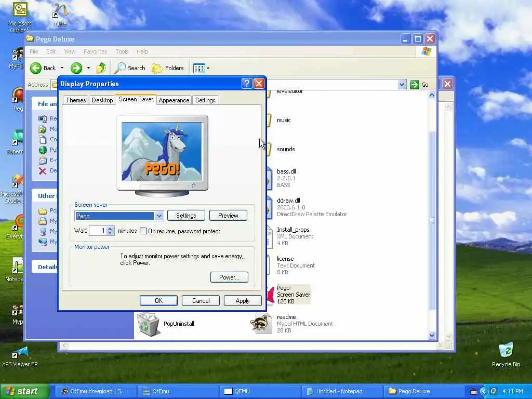Viewport: 532px width, 399px height.
Task: Open the Back button history dropdown arrow
Action: pos(62,68)
